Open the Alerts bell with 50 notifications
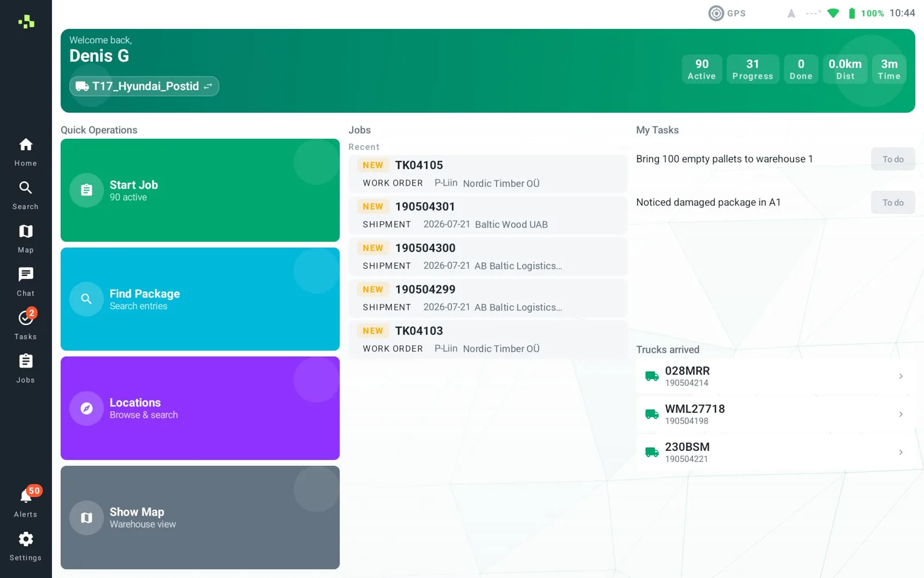924x578 pixels. (x=26, y=501)
